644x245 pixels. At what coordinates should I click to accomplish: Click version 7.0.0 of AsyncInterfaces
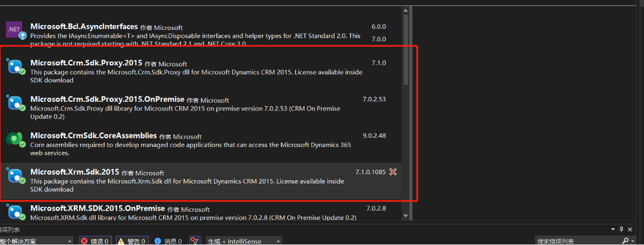[379, 39]
